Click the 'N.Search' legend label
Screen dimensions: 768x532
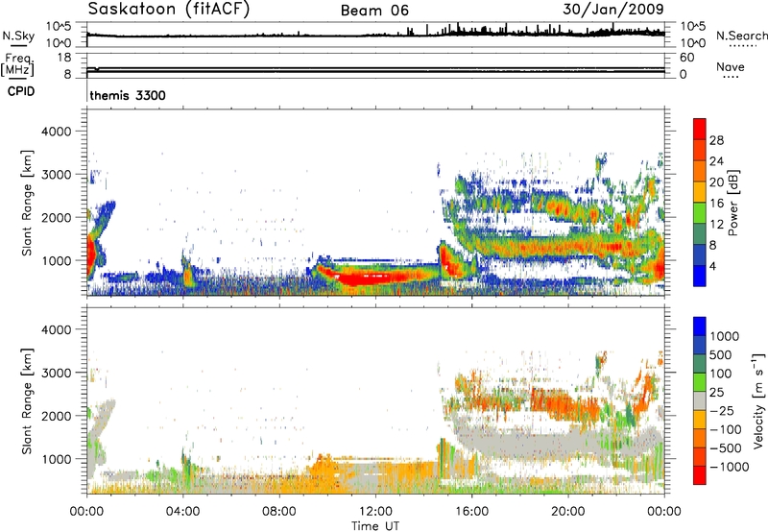(742, 36)
